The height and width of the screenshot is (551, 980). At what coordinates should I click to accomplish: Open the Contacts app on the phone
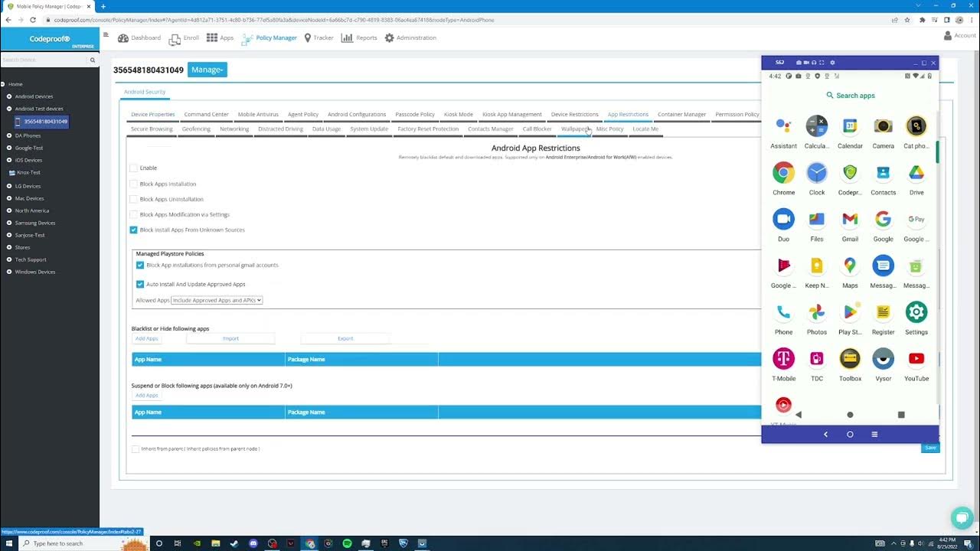pyautogui.click(x=883, y=173)
